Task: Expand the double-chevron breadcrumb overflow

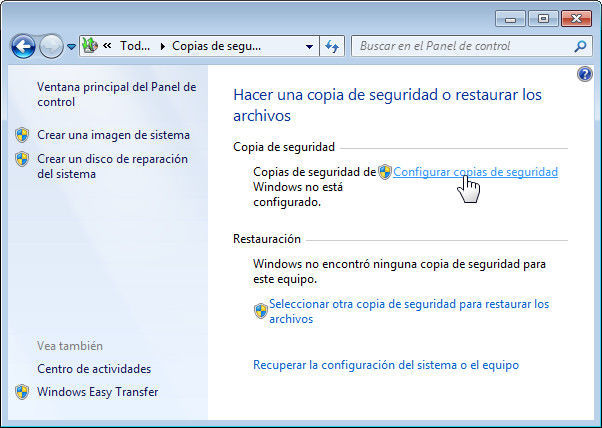Action: 108,46
